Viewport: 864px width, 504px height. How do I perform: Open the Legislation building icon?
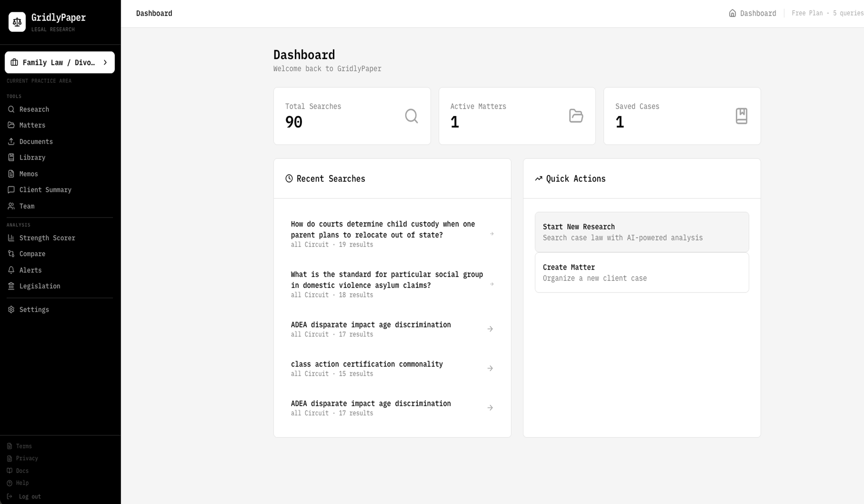[x=11, y=286]
